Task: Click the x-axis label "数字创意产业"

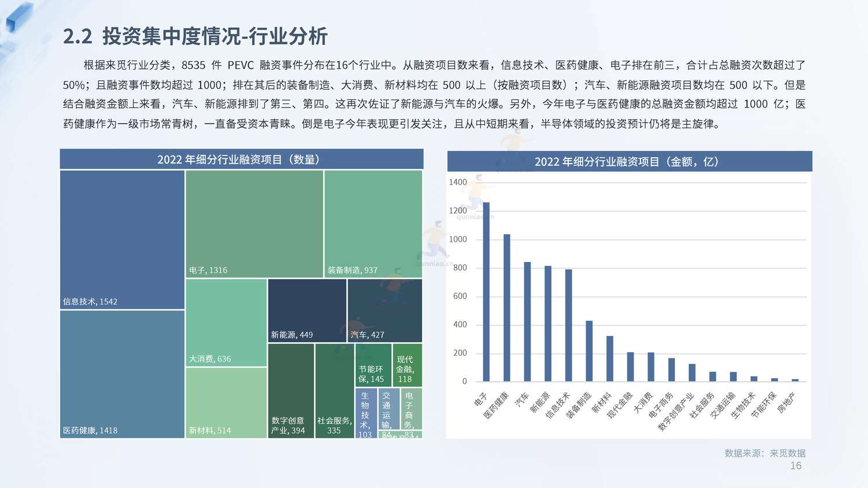Action: (675, 411)
